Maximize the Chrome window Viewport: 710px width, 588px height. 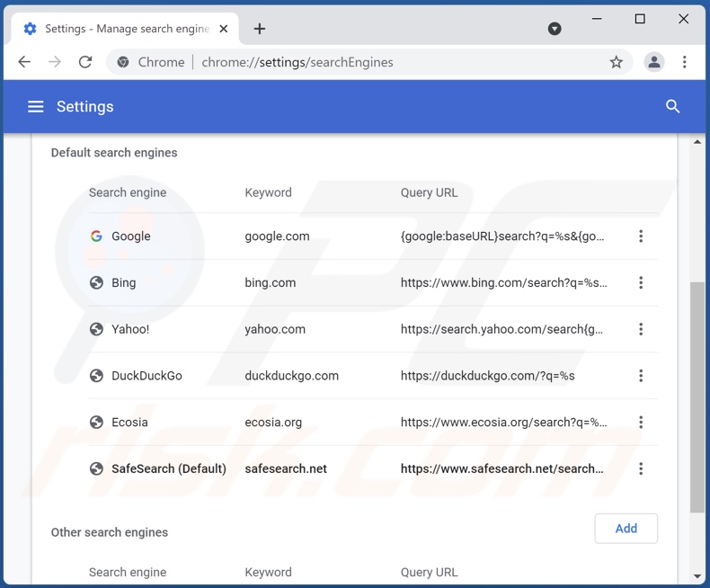pyautogui.click(x=640, y=19)
